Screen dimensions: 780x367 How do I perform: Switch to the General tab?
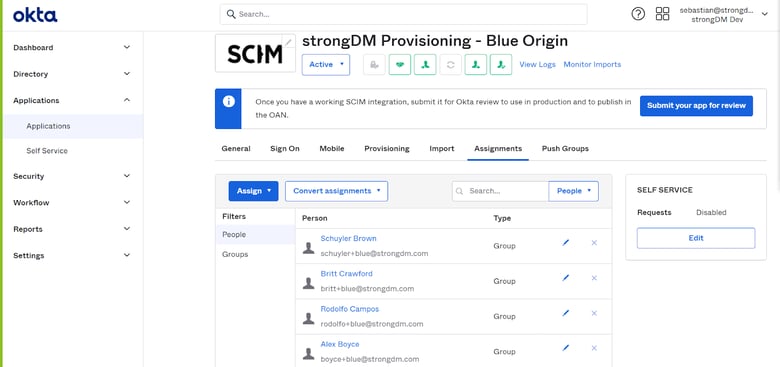236,149
